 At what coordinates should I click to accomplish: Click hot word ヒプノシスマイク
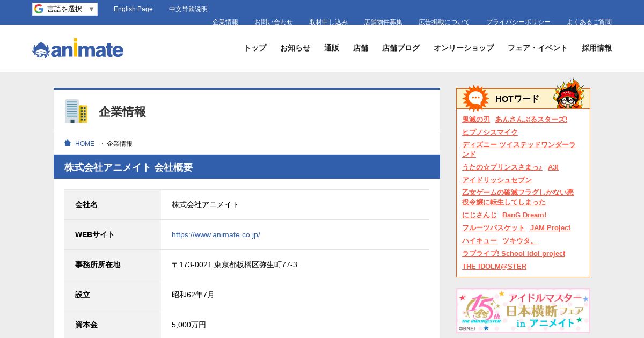[x=490, y=132]
